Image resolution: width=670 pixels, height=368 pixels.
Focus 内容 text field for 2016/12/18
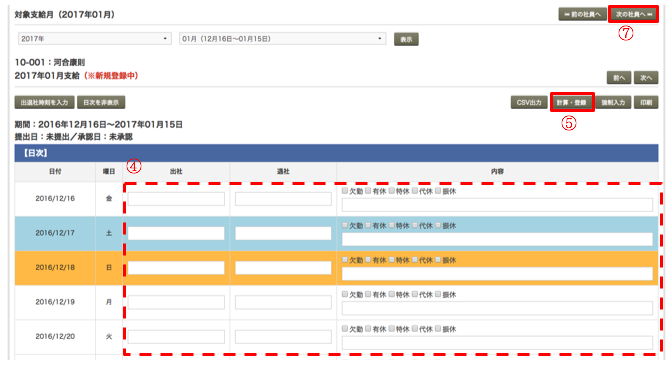click(x=497, y=274)
